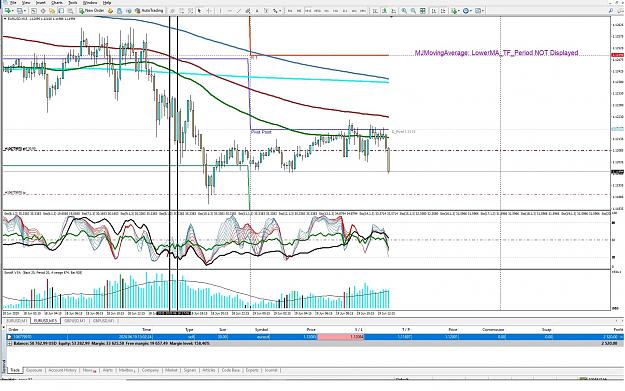The height and width of the screenshot is (391, 625).
Task: Open the Insert menu
Action: coord(41,3)
